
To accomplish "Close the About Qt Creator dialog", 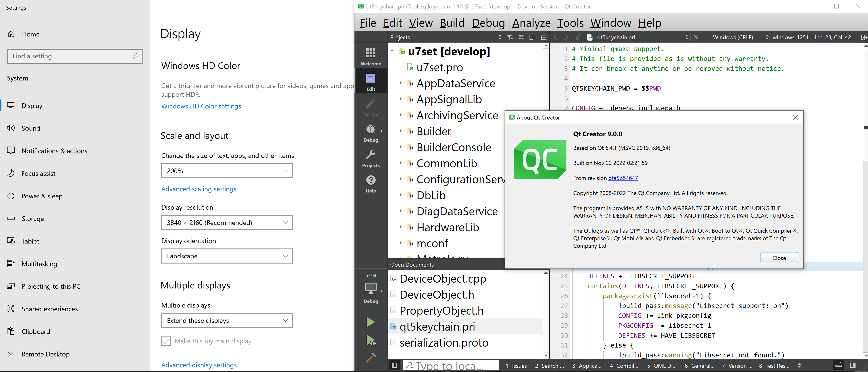I will pos(779,258).
